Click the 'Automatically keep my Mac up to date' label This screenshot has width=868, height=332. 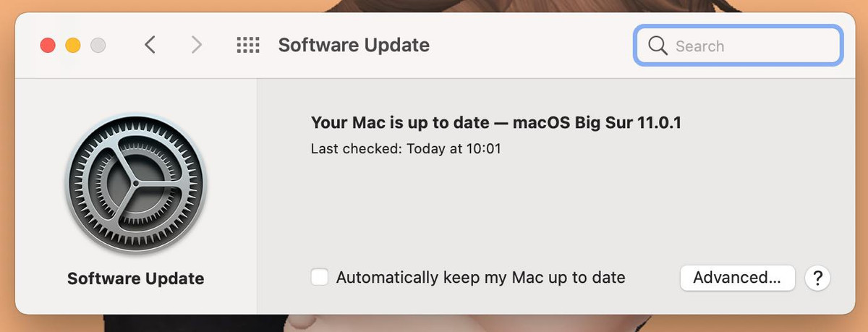(480, 278)
